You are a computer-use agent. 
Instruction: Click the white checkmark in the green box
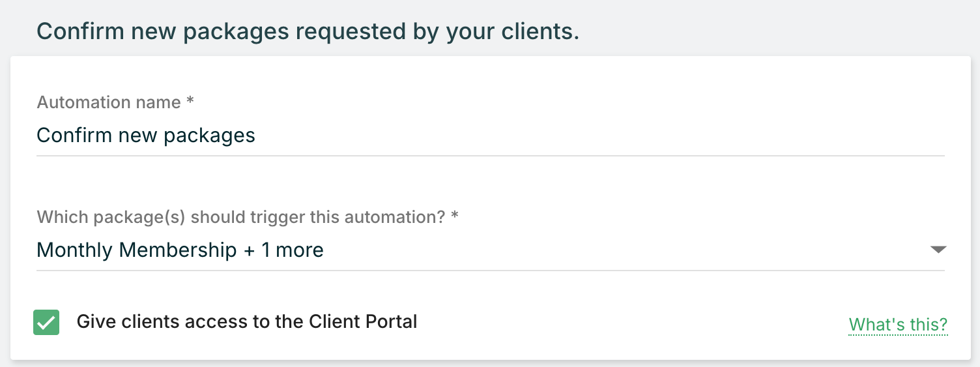pos(46,323)
